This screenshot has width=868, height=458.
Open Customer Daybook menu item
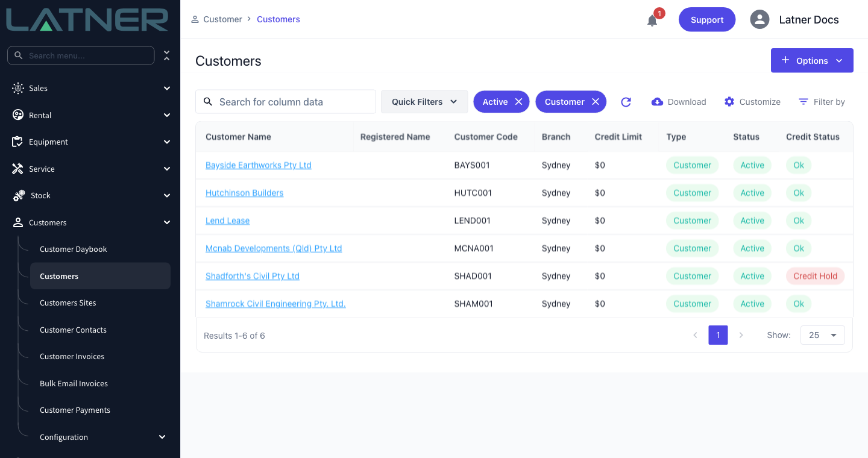click(x=74, y=249)
